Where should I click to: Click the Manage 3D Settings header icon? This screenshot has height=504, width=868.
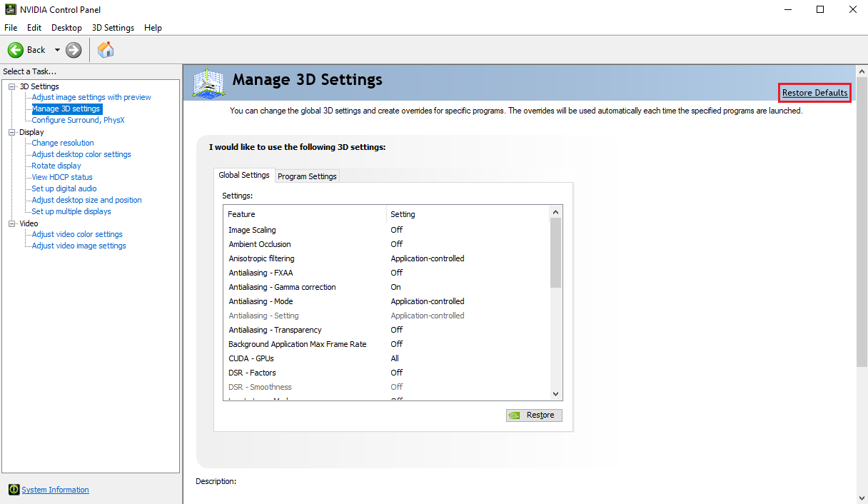point(209,83)
